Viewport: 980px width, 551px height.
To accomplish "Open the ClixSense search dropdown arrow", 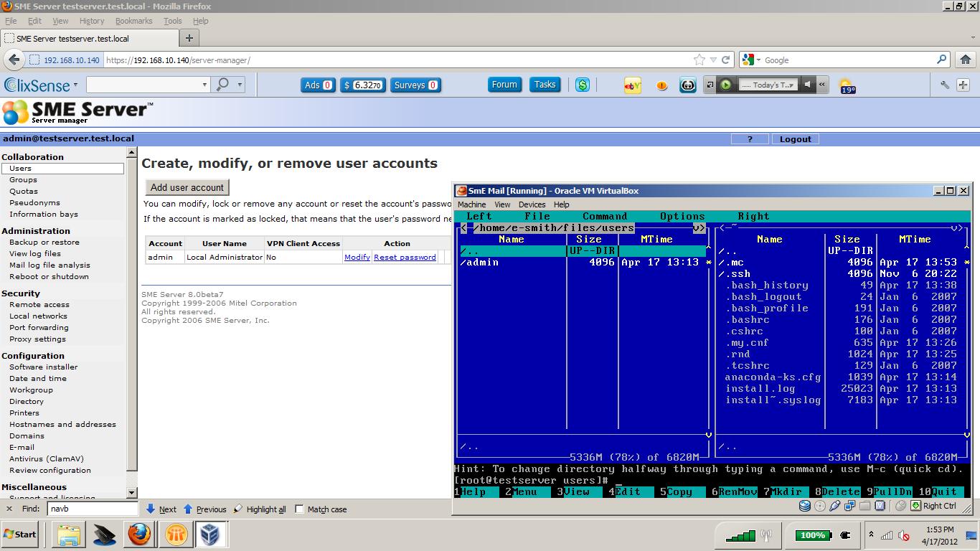I will [204, 84].
